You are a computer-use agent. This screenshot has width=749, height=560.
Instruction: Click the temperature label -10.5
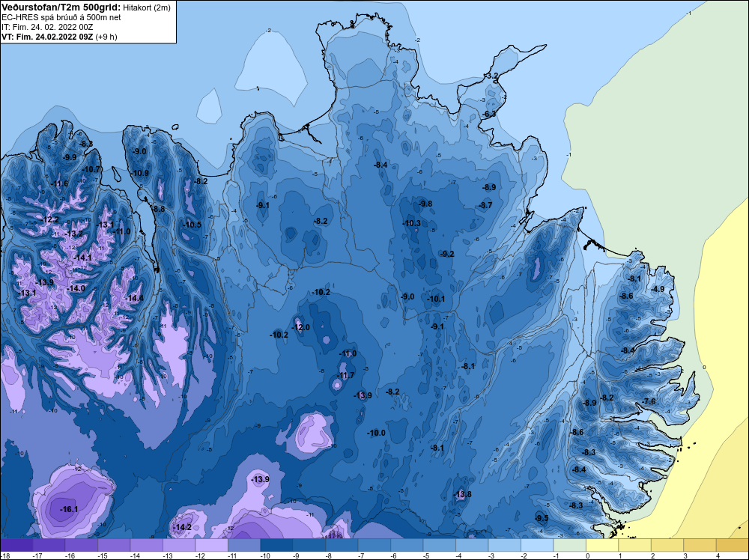pos(192,225)
